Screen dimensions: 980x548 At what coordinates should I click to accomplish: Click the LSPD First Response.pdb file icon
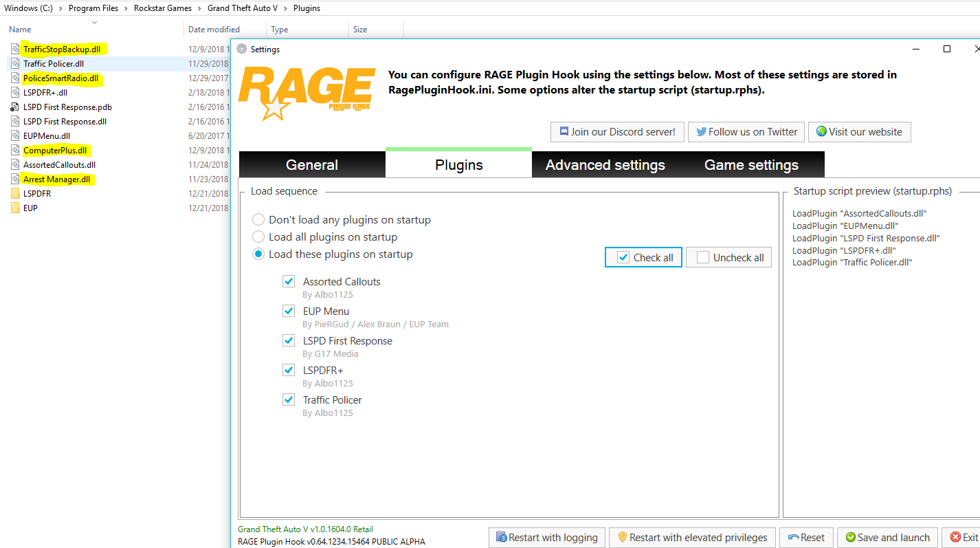(15, 107)
